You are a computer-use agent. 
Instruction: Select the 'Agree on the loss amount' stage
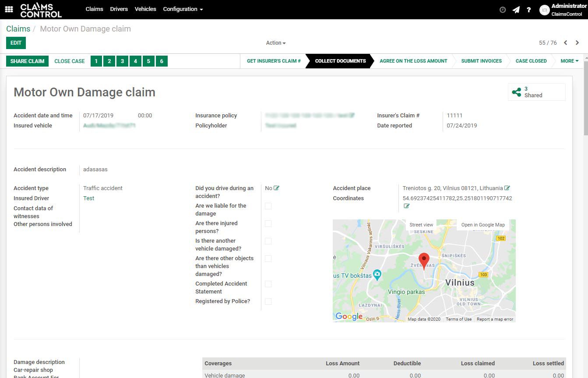(x=413, y=61)
